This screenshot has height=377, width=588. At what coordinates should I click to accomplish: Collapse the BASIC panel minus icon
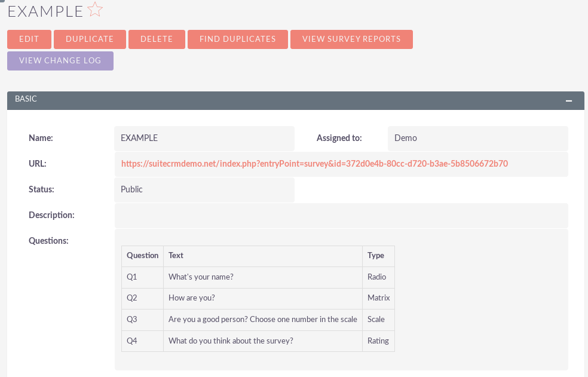pyautogui.click(x=569, y=100)
